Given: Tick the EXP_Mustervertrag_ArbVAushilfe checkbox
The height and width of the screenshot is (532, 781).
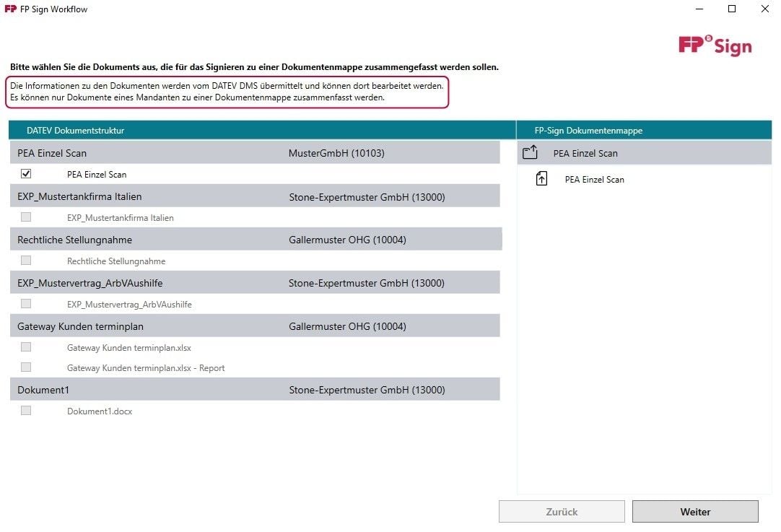Looking at the screenshot, I should coord(26,303).
